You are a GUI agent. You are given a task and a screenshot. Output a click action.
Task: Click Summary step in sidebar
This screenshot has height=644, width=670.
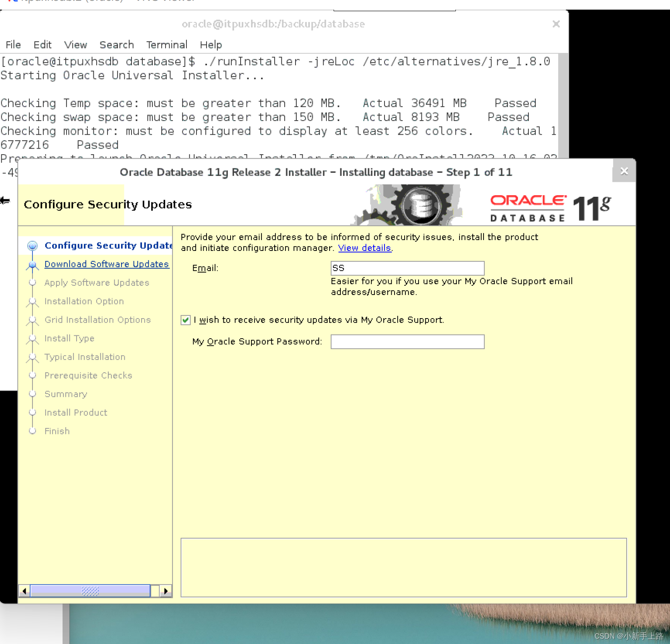pyautogui.click(x=66, y=394)
